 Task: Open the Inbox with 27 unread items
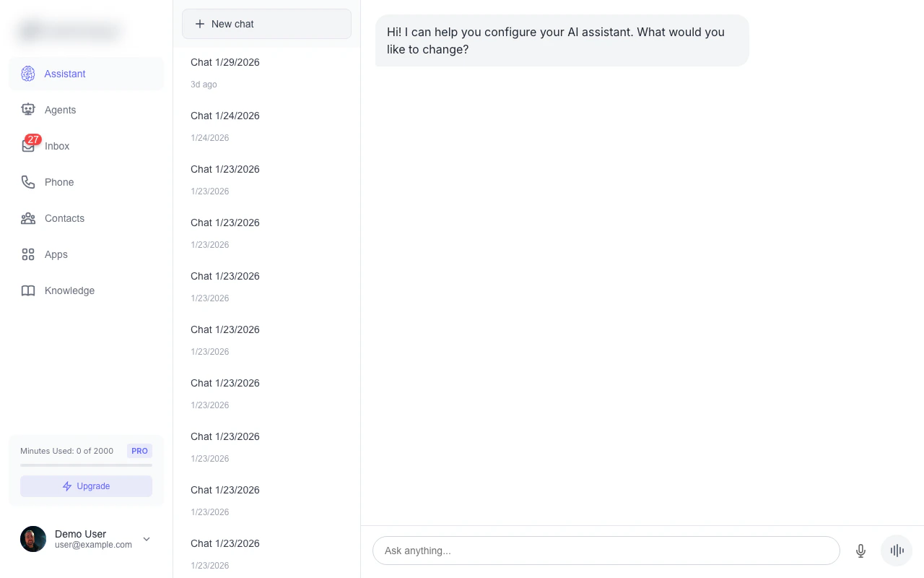pos(57,146)
